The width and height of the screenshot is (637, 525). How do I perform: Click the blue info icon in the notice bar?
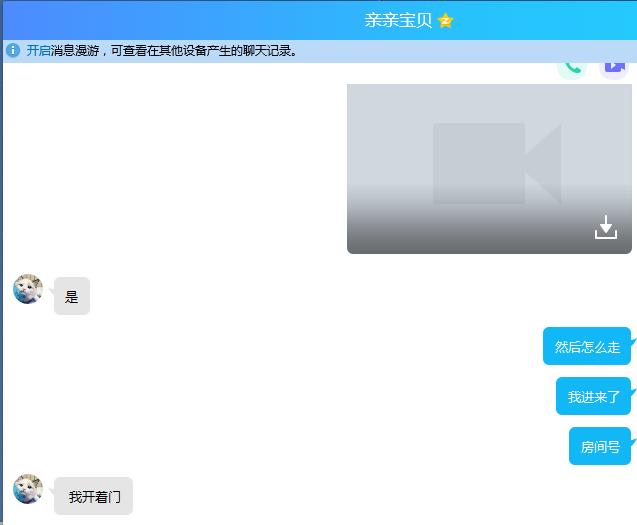pos(13,50)
